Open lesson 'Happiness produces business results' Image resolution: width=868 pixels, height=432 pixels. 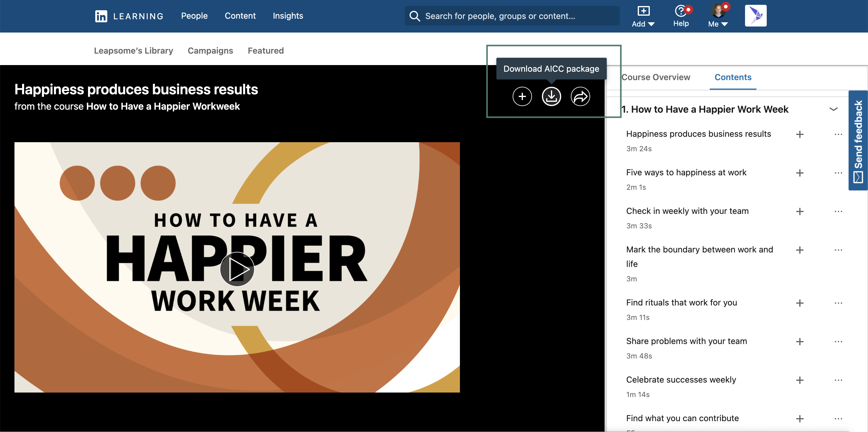pyautogui.click(x=698, y=134)
